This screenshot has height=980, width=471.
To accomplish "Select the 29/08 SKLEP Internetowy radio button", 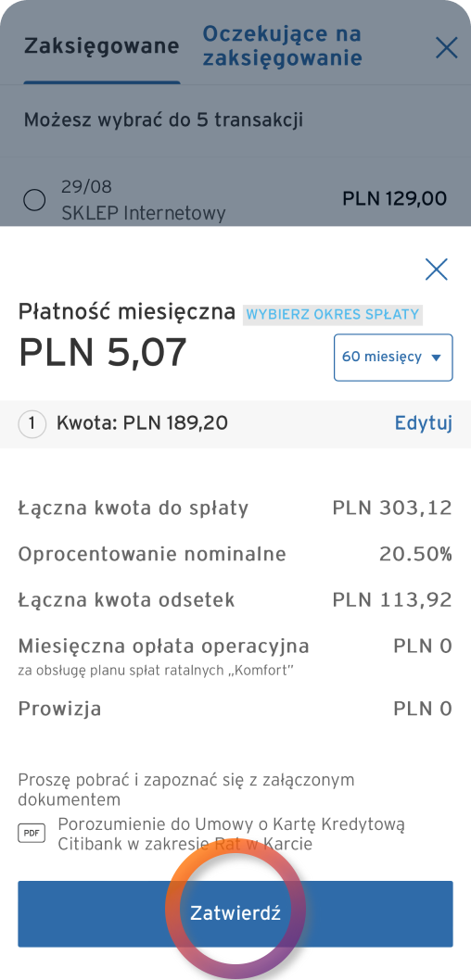I will click(34, 201).
